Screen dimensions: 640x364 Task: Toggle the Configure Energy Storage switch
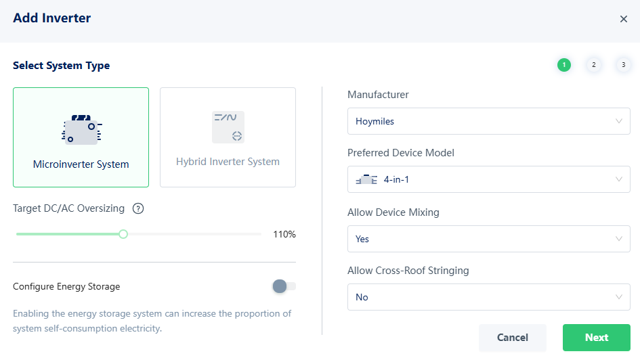point(284,286)
